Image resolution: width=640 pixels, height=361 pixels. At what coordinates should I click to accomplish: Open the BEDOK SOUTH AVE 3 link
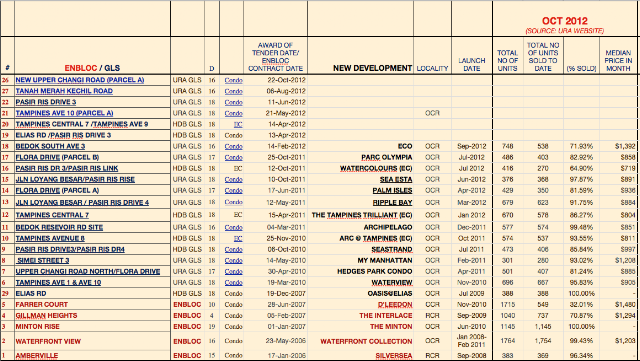50,146
